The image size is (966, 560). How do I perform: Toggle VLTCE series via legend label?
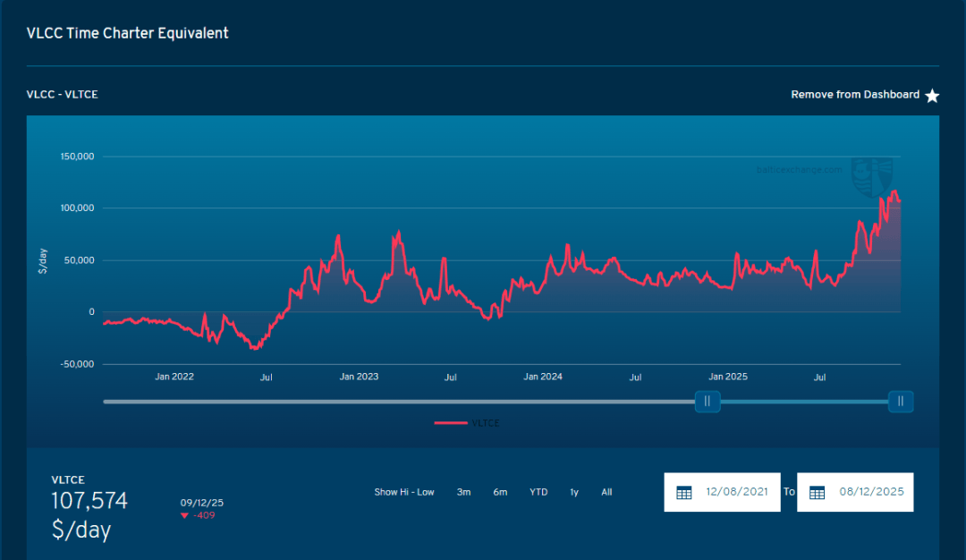(486, 423)
